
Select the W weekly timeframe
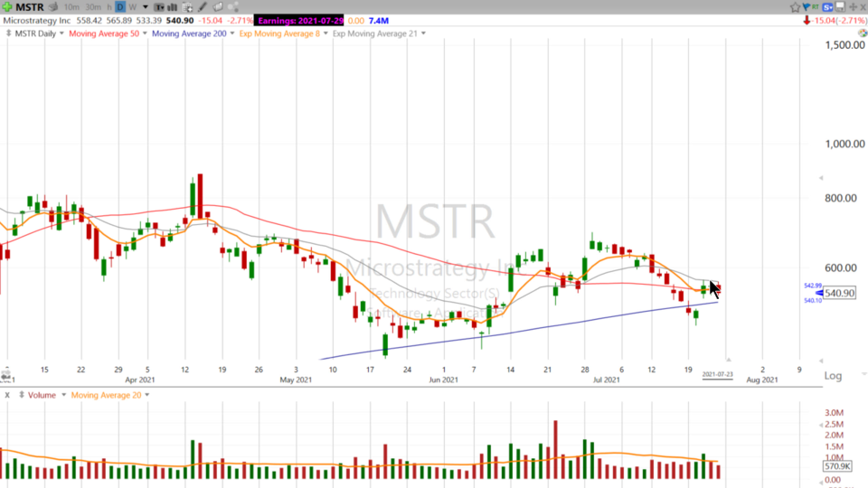pyautogui.click(x=133, y=7)
